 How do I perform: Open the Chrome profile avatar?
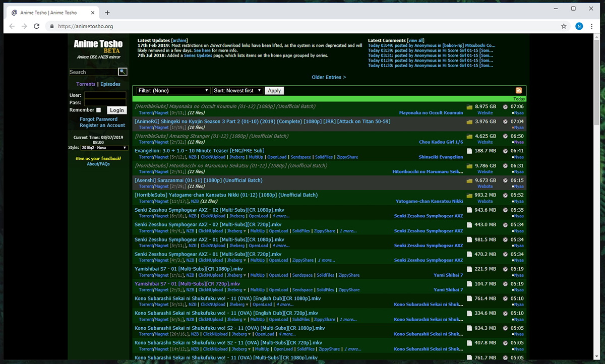(x=579, y=26)
